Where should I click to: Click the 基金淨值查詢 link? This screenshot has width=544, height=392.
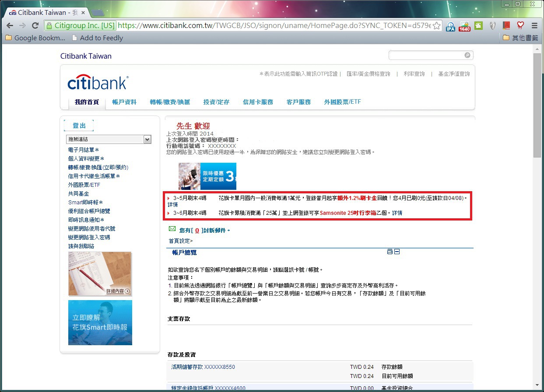[x=454, y=74]
